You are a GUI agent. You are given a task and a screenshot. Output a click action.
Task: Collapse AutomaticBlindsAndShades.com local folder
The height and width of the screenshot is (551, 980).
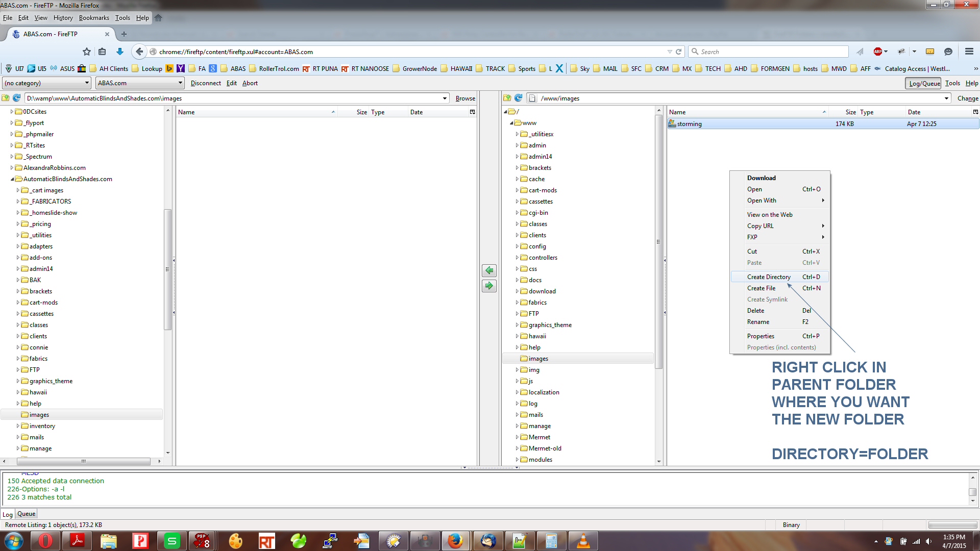[x=12, y=179]
